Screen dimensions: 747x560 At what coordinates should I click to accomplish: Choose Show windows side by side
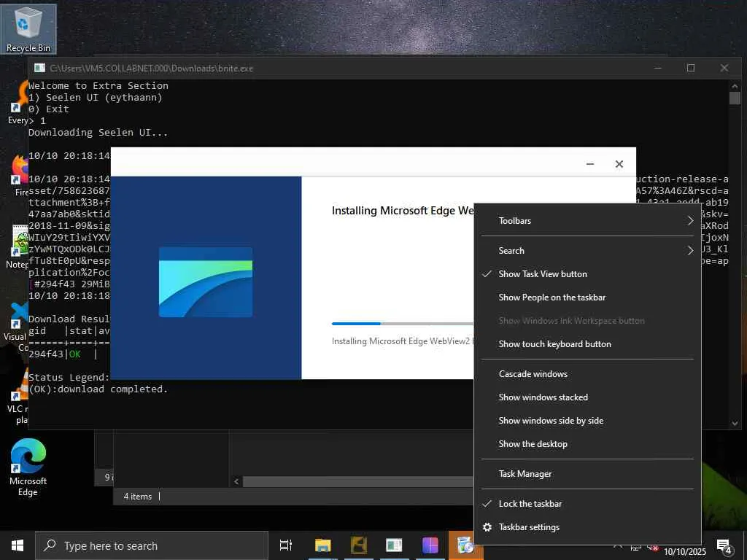pyautogui.click(x=587, y=421)
